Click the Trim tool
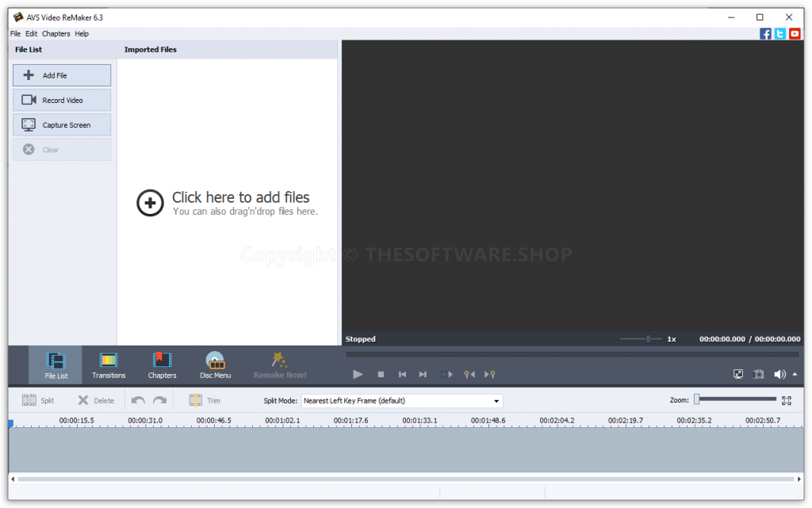Image resolution: width=812 pixels, height=508 pixels. tap(205, 400)
